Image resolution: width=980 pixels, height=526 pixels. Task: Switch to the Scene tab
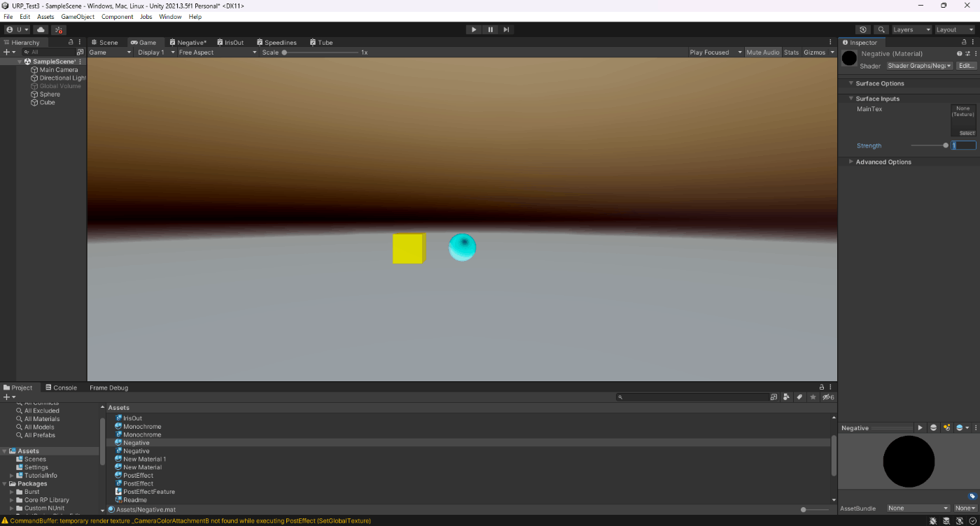click(x=104, y=43)
